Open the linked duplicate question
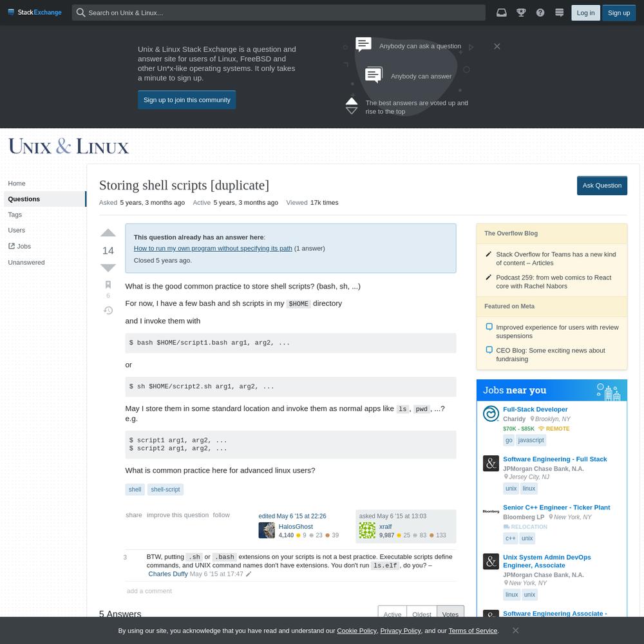Viewport: 644px width, 644px height. 213,249
